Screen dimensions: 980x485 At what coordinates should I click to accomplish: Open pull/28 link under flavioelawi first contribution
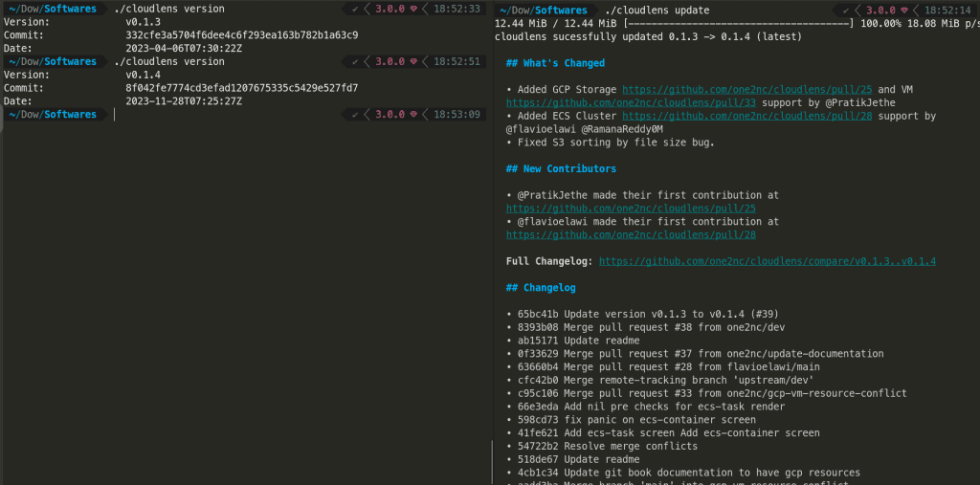pos(632,234)
